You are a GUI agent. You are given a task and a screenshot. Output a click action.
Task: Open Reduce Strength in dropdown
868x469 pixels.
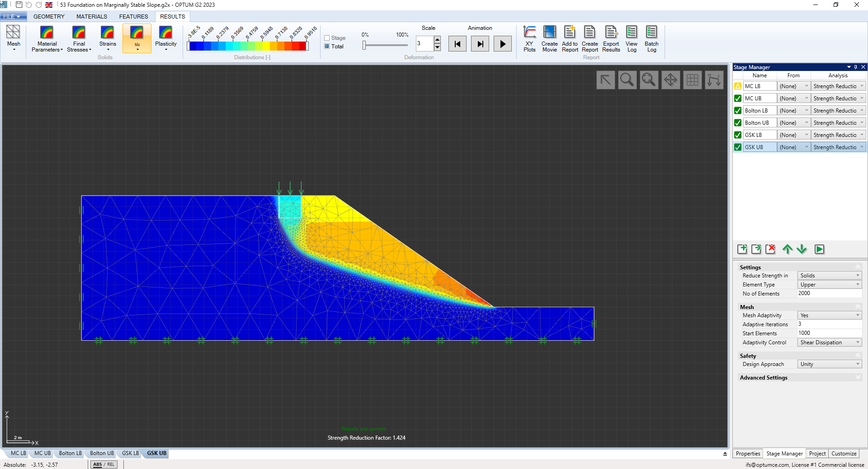tap(830, 275)
